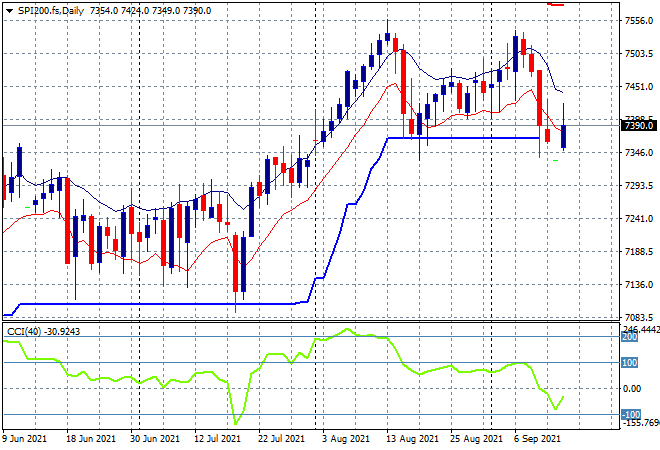Click the 7556.0 price axis label
660x450 pixels.
(639, 21)
